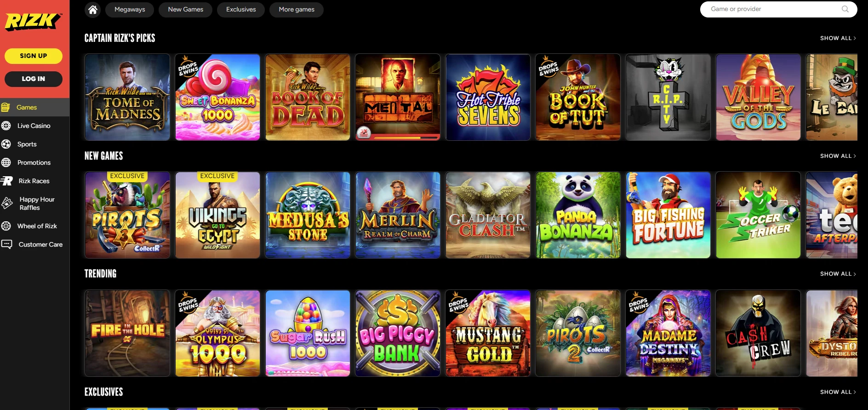Screen dimensions: 868x410
Task: Select the Sports soccer ball icon
Action: (x=6, y=144)
